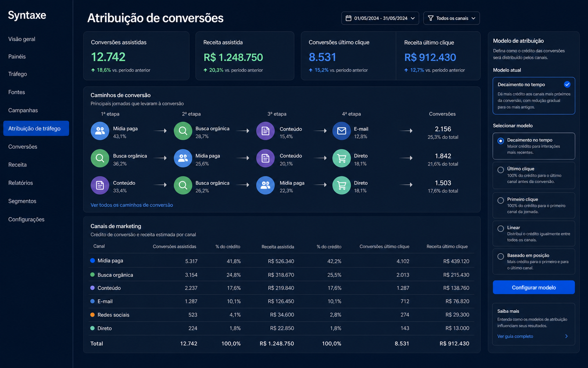Click Receita último clique column header
Viewport: 588px width, 368px height.
point(447,247)
